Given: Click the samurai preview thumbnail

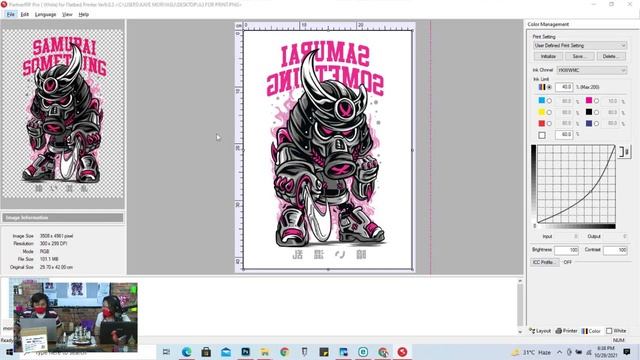Looking at the screenshot, I should [63, 114].
